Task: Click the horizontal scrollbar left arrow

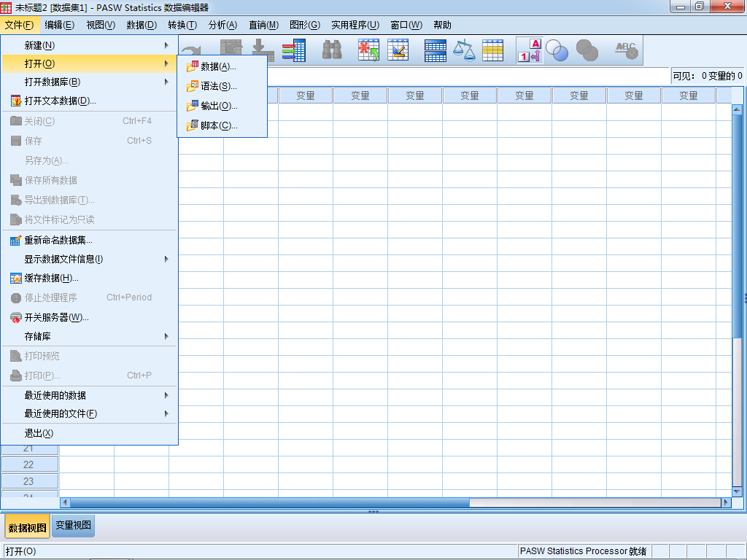Action: pyautogui.click(x=65, y=502)
